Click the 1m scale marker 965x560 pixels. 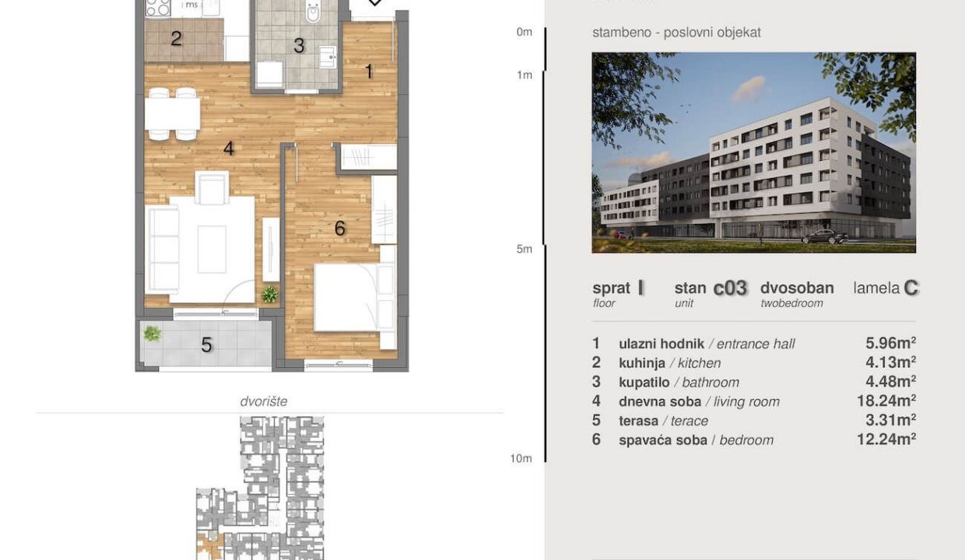click(x=525, y=75)
